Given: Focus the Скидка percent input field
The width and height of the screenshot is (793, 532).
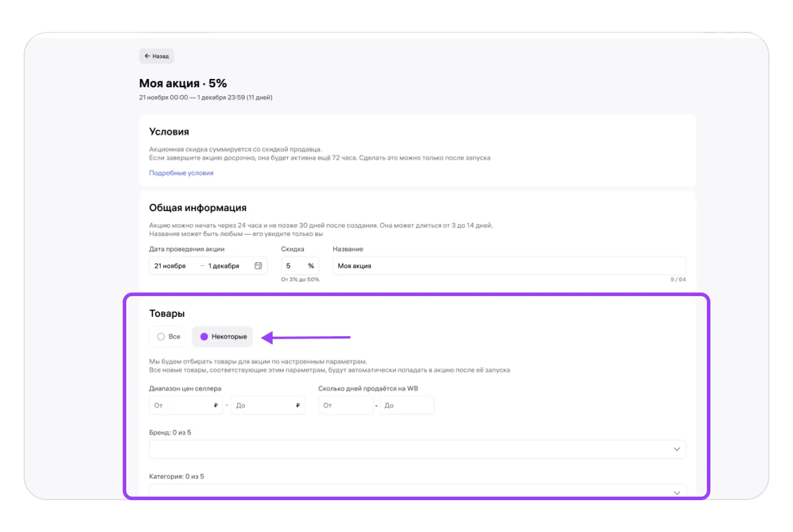Looking at the screenshot, I should coord(293,266).
